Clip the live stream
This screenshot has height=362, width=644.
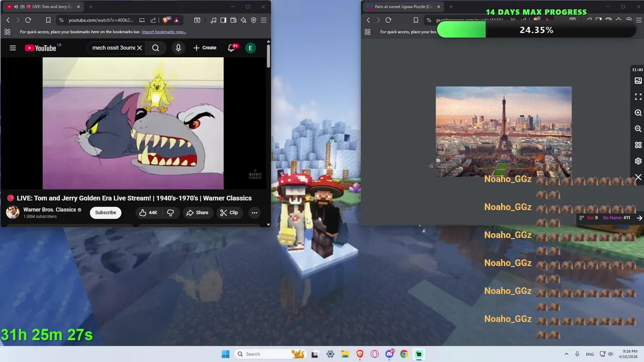coord(229,212)
